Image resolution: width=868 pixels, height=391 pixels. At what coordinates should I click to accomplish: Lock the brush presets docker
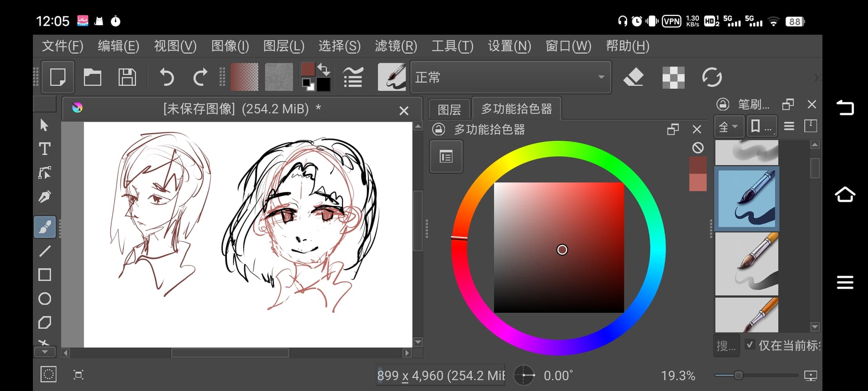[722, 105]
